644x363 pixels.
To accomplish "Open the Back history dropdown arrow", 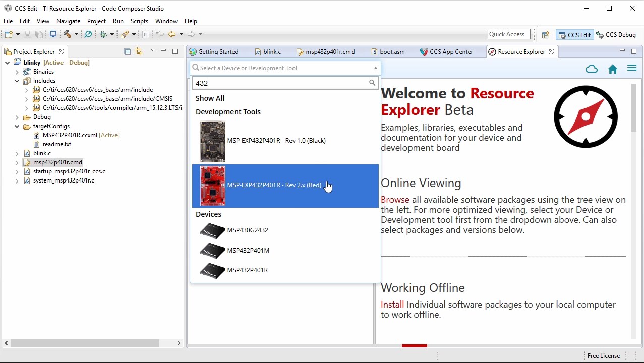I will [x=181, y=34].
